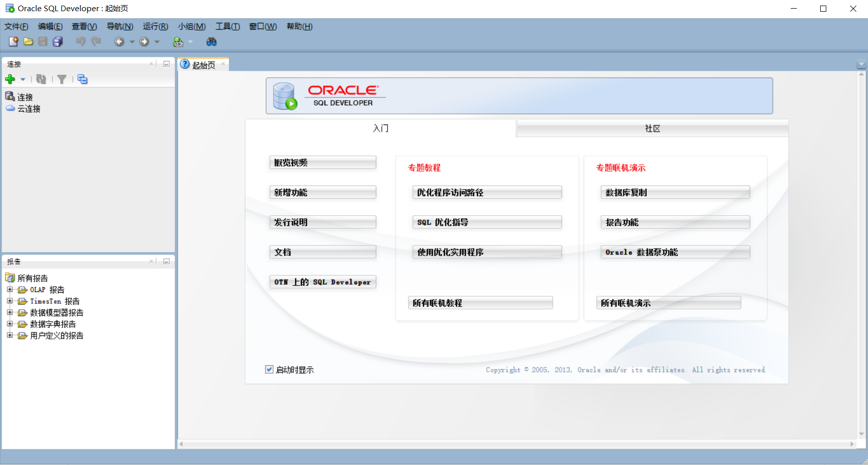Click the undo arrow icon
This screenshot has width=868, height=465.
(x=80, y=42)
